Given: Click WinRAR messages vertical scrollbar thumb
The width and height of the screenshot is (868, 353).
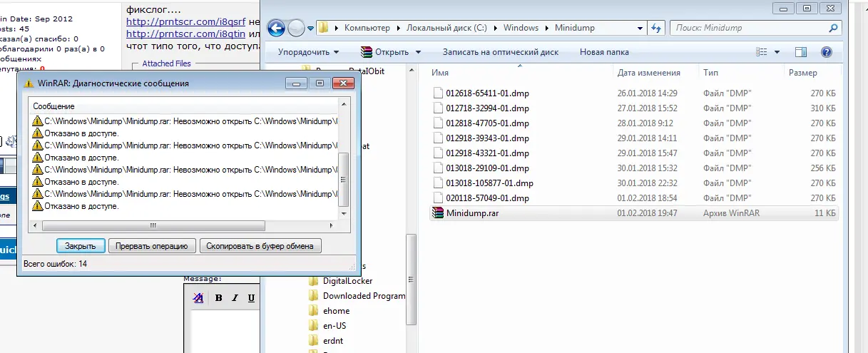Looking at the screenshot, I should tap(343, 178).
